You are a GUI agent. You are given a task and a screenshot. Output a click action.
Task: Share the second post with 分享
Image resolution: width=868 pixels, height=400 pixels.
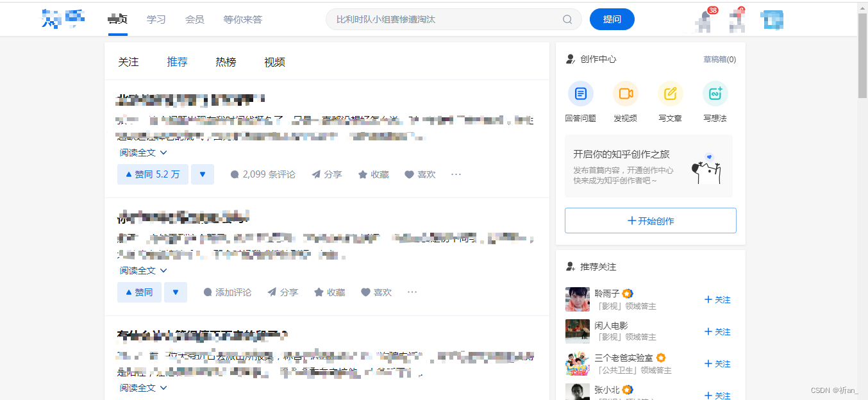click(x=283, y=292)
